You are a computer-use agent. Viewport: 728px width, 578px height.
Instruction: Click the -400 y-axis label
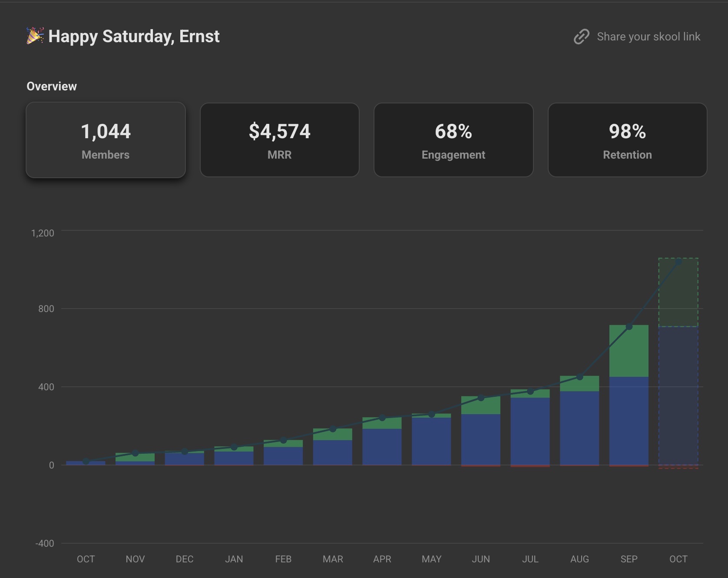(45, 543)
